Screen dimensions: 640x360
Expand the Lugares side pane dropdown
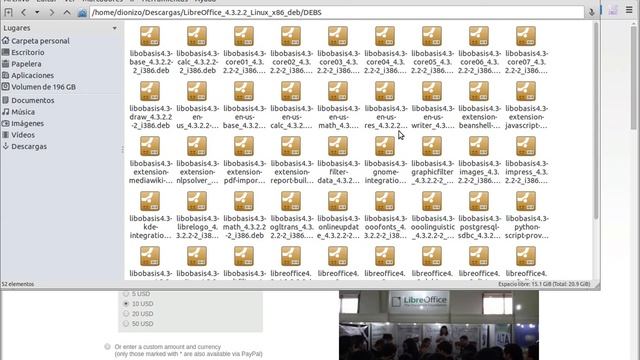114,28
